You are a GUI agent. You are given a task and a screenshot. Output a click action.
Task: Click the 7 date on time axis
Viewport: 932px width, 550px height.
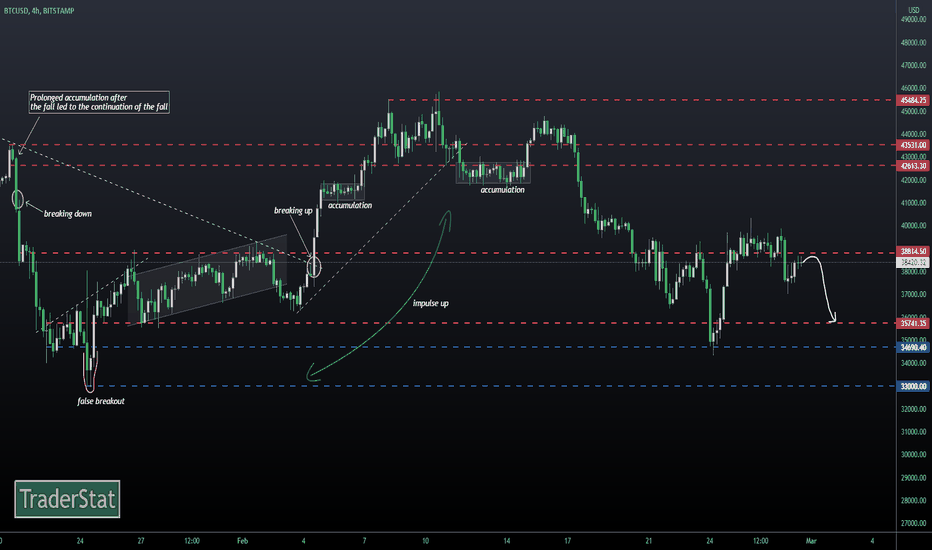[364, 541]
